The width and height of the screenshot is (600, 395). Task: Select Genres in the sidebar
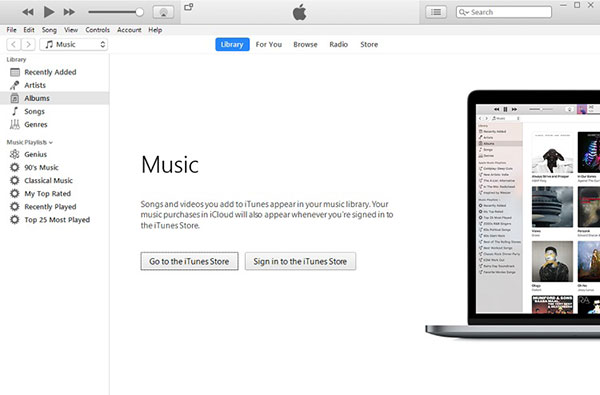click(36, 124)
